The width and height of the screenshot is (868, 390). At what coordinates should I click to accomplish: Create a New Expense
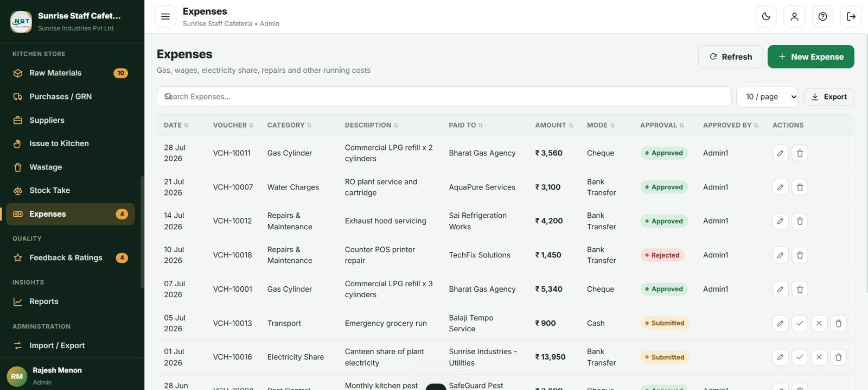pos(810,56)
